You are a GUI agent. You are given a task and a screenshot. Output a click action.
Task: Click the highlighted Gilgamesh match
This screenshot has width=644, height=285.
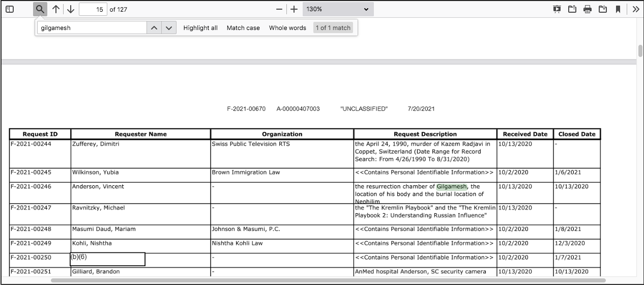(x=452, y=186)
